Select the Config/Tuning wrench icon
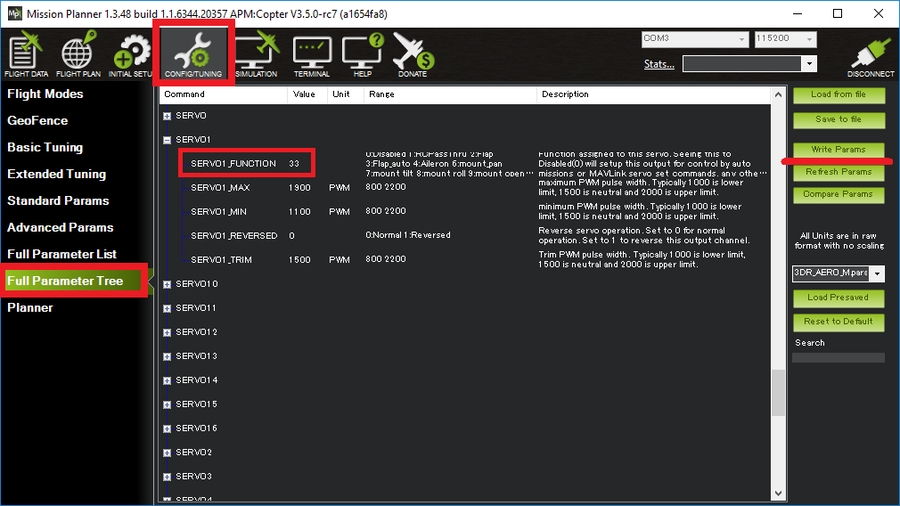 [194, 52]
